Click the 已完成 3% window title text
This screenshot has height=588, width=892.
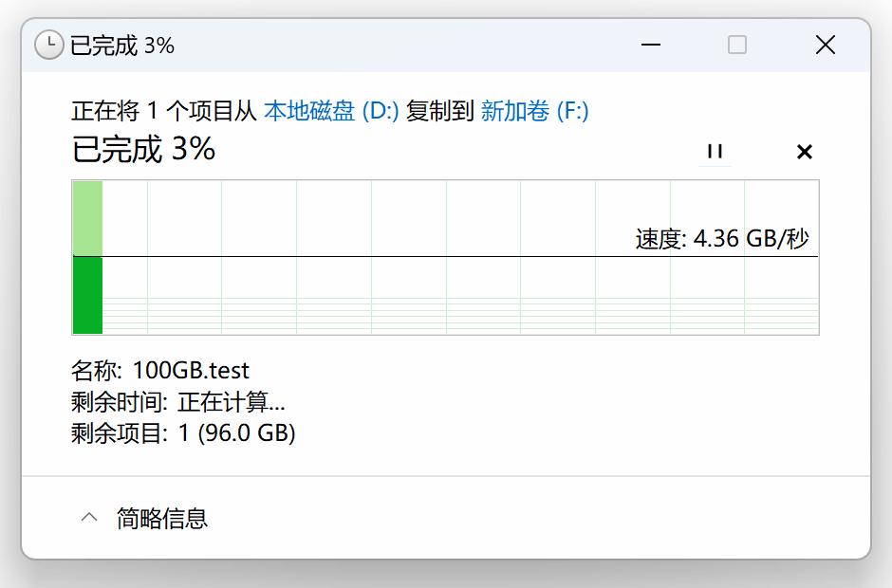[x=122, y=46]
